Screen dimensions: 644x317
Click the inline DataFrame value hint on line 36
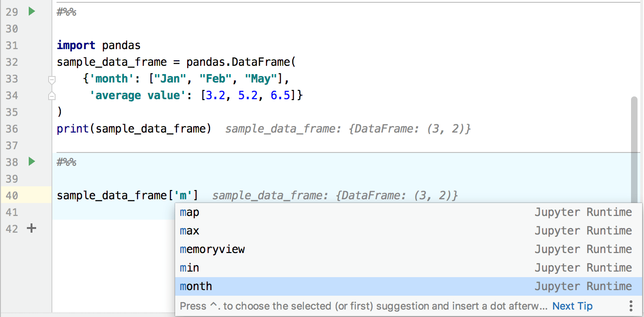point(348,129)
